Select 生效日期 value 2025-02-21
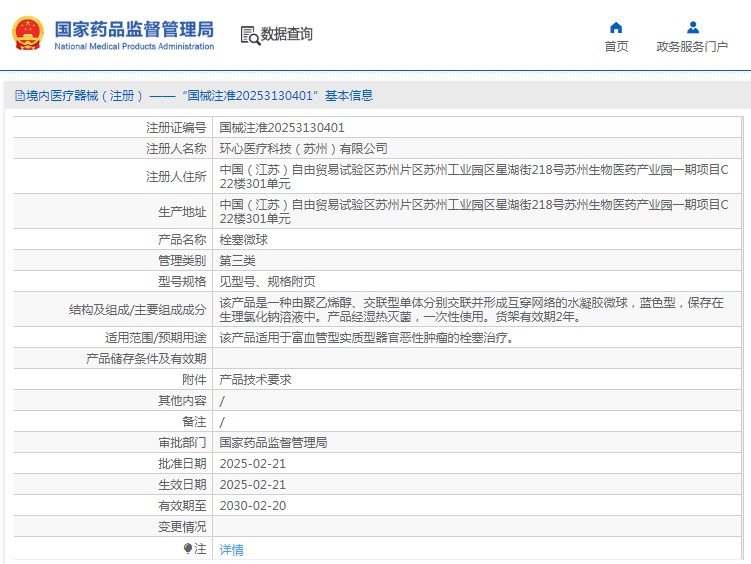This screenshot has height=564, width=751. pos(252,485)
